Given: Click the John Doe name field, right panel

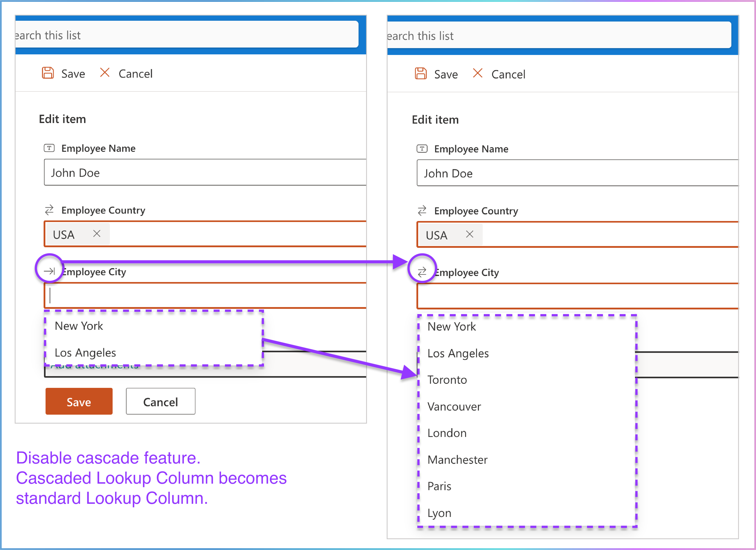Looking at the screenshot, I should coord(578,173).
